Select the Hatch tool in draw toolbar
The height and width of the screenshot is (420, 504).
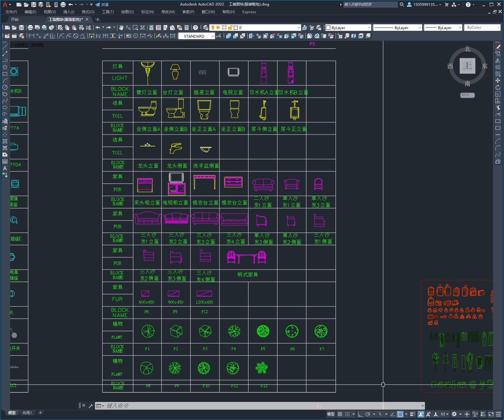pyautogui.click(x=5, y=141)
